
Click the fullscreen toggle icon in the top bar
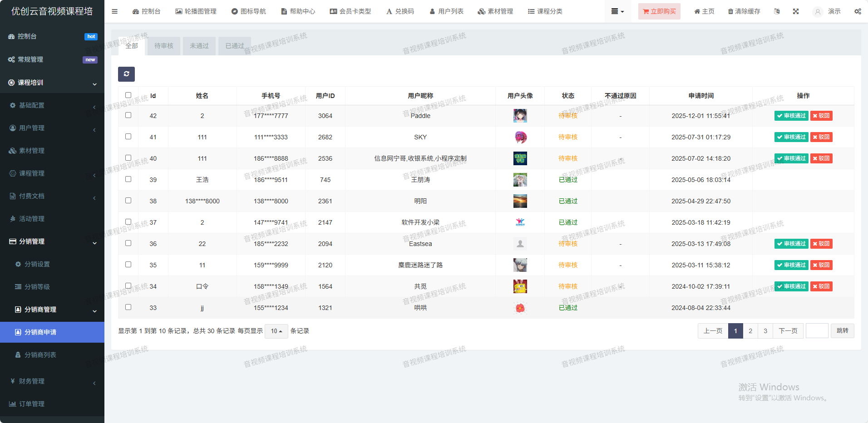click(796, 11)
